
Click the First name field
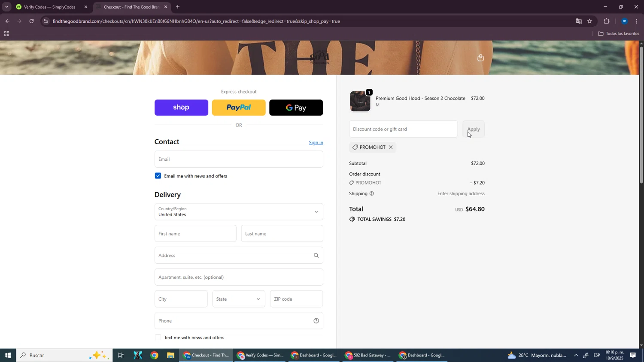(x=195, y=234)
